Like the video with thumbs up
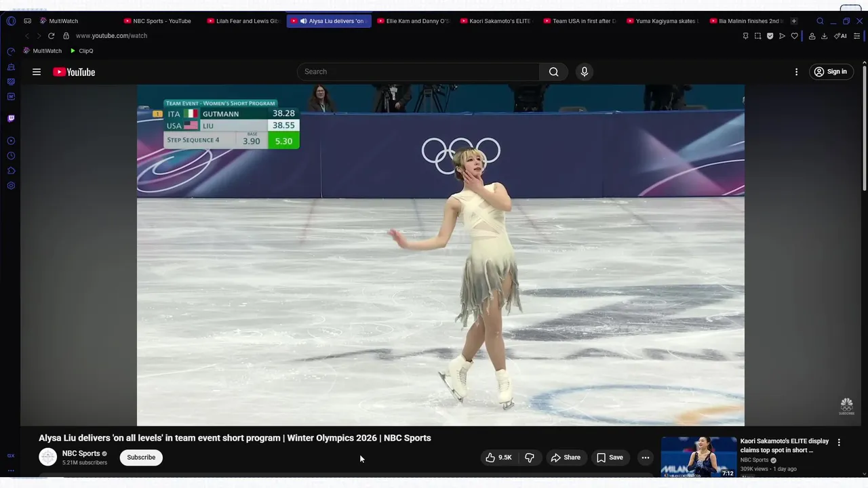 point(498,457)
